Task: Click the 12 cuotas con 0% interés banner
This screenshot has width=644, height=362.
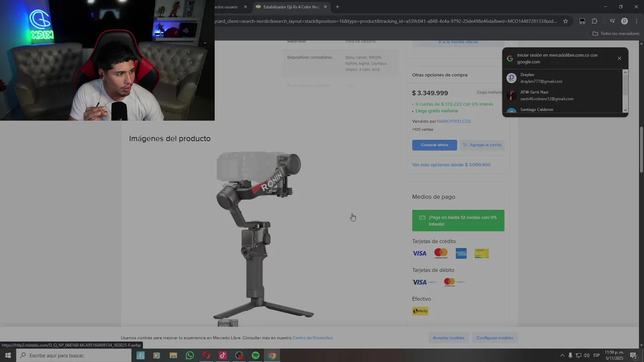Action: click(x=458, y=221)
